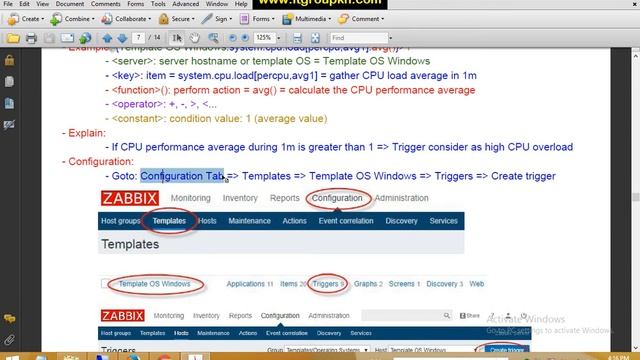640x360 pixels.
Task: Expand the Collaborate dropdown
Action: (x=126, y=19)
